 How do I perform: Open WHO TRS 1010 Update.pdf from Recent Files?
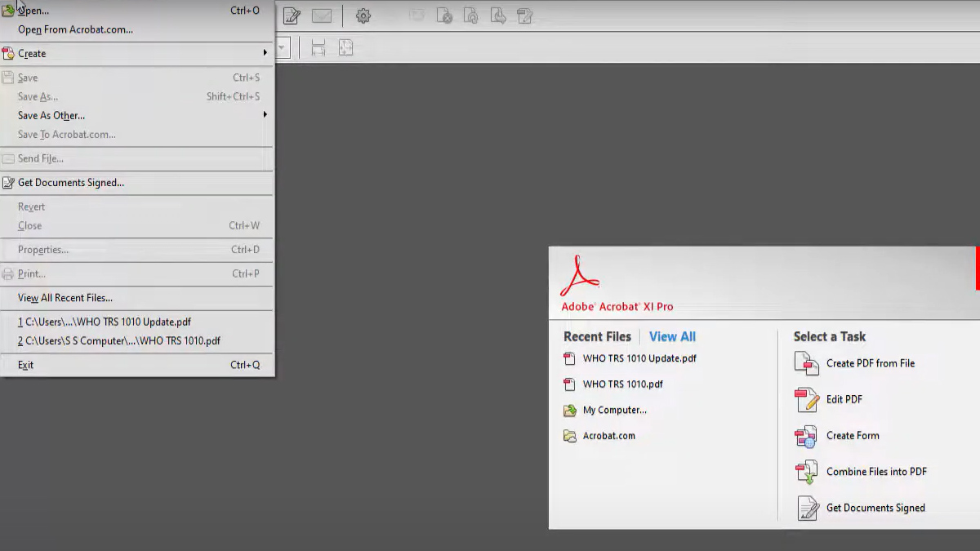coord(639,358)
